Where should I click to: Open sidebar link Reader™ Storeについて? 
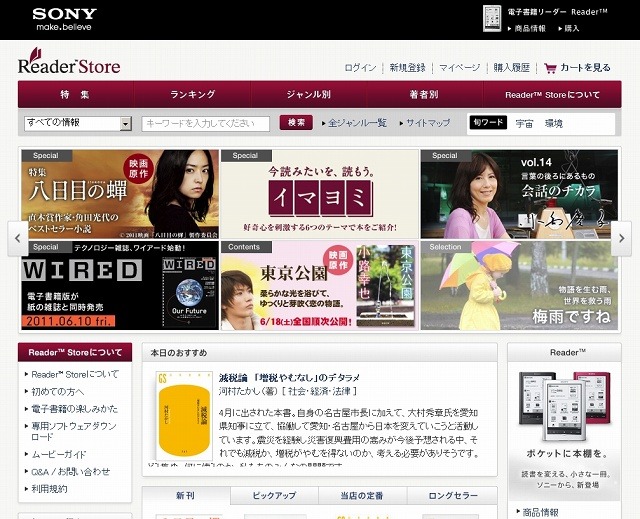75,374
